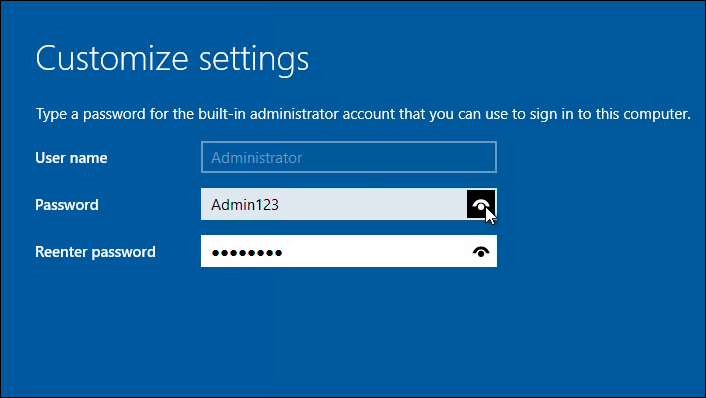Click the "Password" label
This screenshot has height=398, width=706.
[67, 205]
